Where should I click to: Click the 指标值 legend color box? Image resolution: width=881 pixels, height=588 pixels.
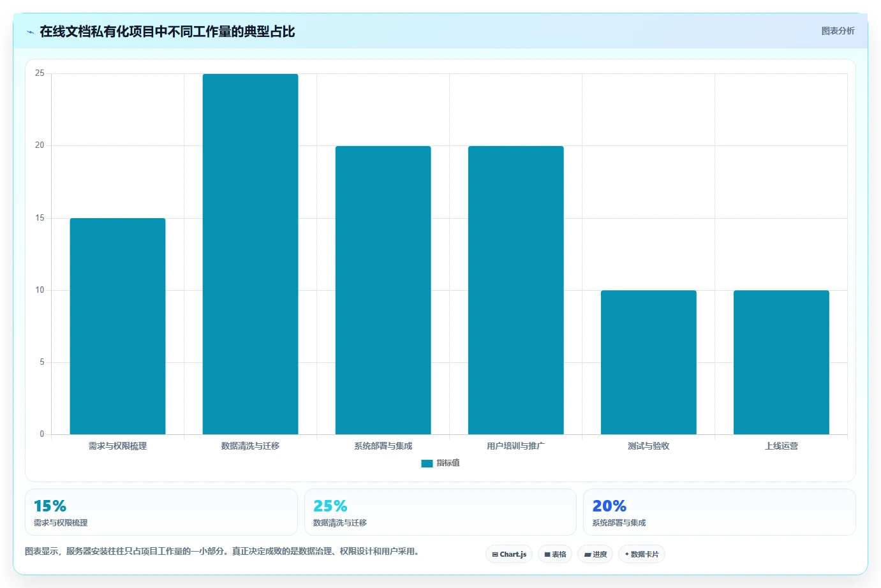pos(427,463)
